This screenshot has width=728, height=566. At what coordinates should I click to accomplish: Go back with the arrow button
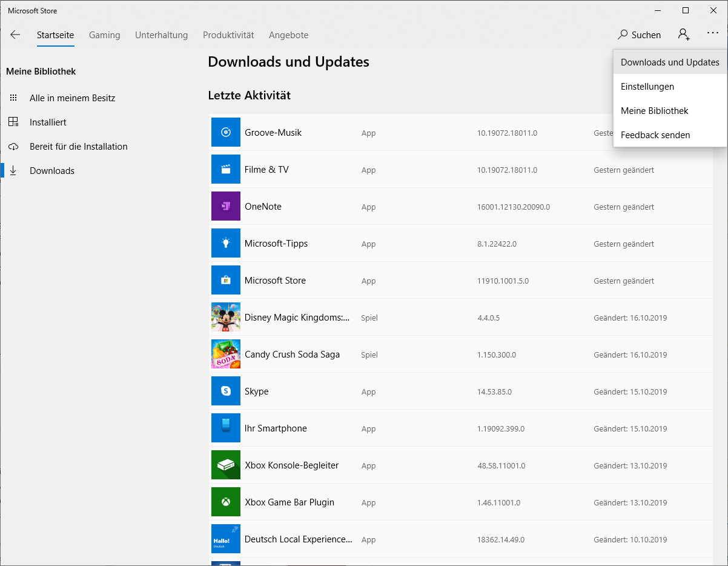tap(15, 35)
